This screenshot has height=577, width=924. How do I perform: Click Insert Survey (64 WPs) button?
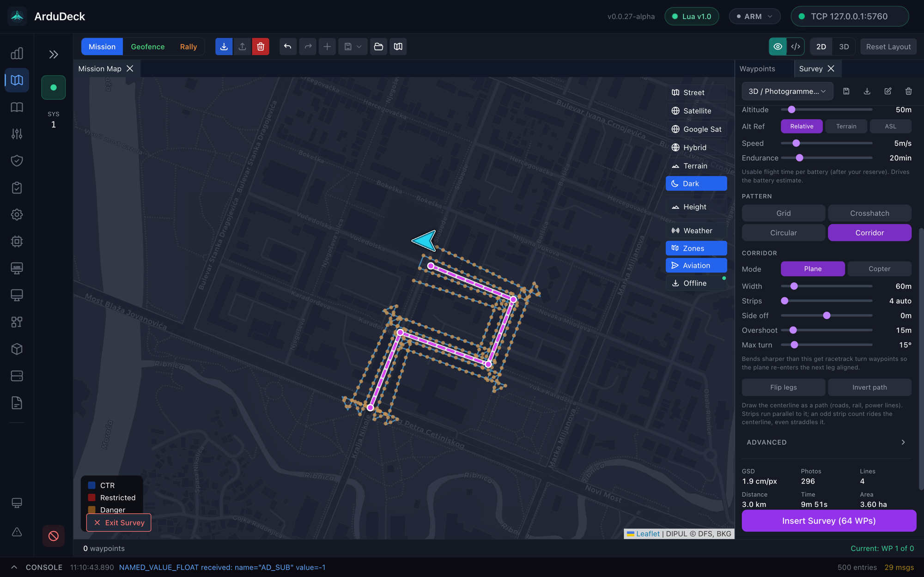[x=829, y=521]
